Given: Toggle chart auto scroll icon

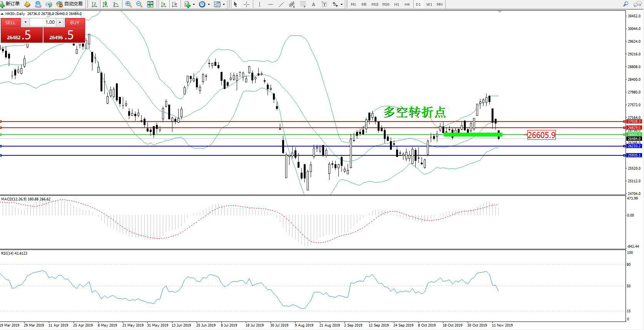Looking at the screenshot, I should pyautogui.click(x=164, y=5).
